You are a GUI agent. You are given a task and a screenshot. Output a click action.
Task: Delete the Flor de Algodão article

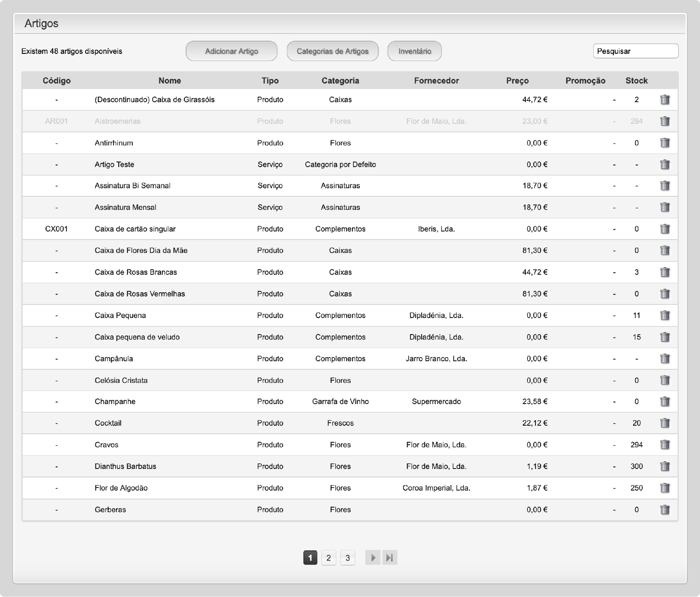[x=664, y=488]
